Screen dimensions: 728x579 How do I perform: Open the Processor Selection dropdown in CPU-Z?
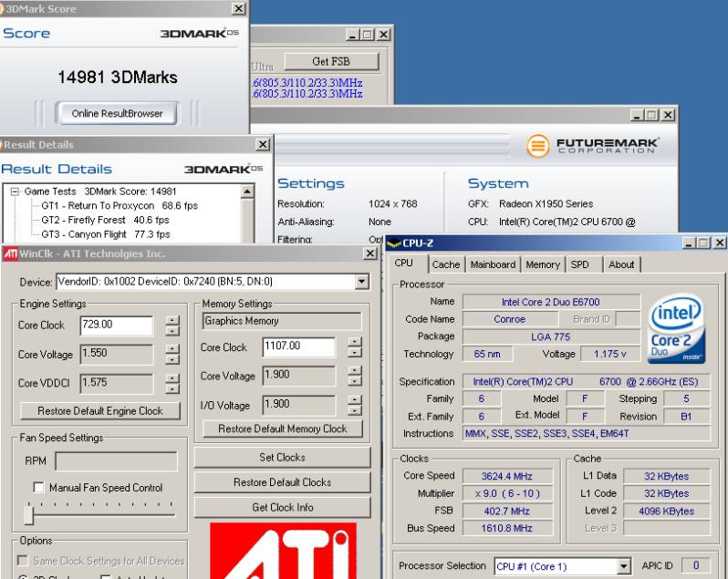coord(623,566)
